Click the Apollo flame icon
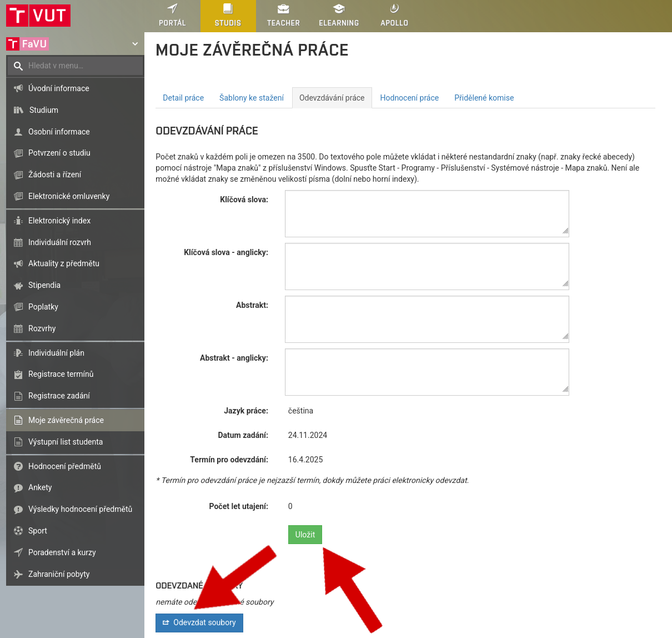672x638 pixels. click(x=394, y=8)
